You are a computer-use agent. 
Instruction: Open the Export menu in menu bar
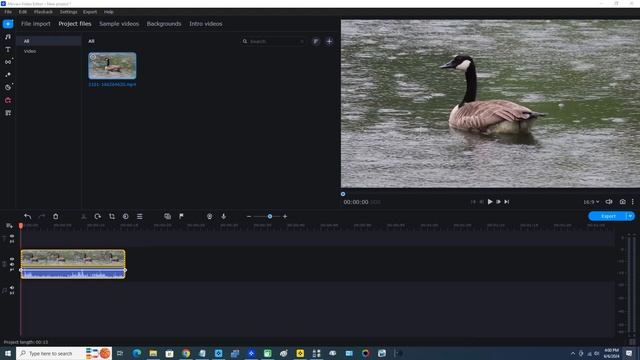pos(90,12)
